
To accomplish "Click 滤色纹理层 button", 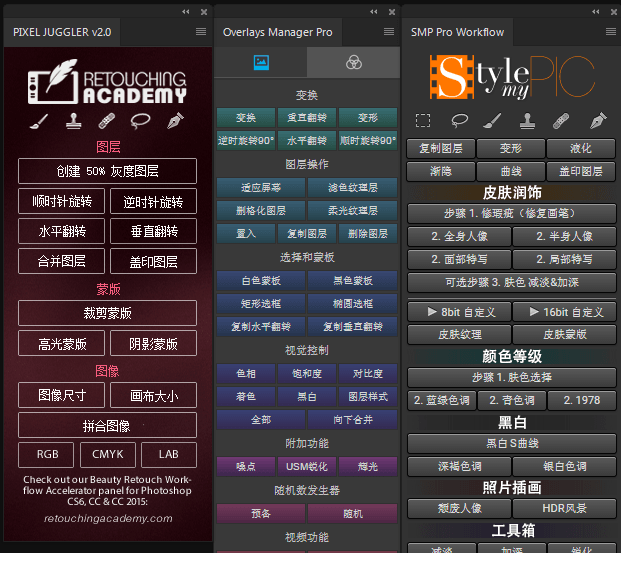I will (352, 187).
